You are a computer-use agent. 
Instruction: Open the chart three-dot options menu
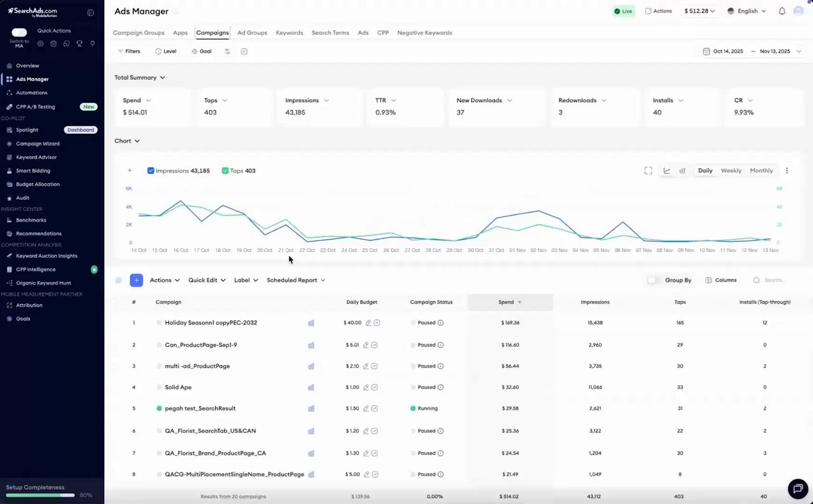click(x=787, y=171)
